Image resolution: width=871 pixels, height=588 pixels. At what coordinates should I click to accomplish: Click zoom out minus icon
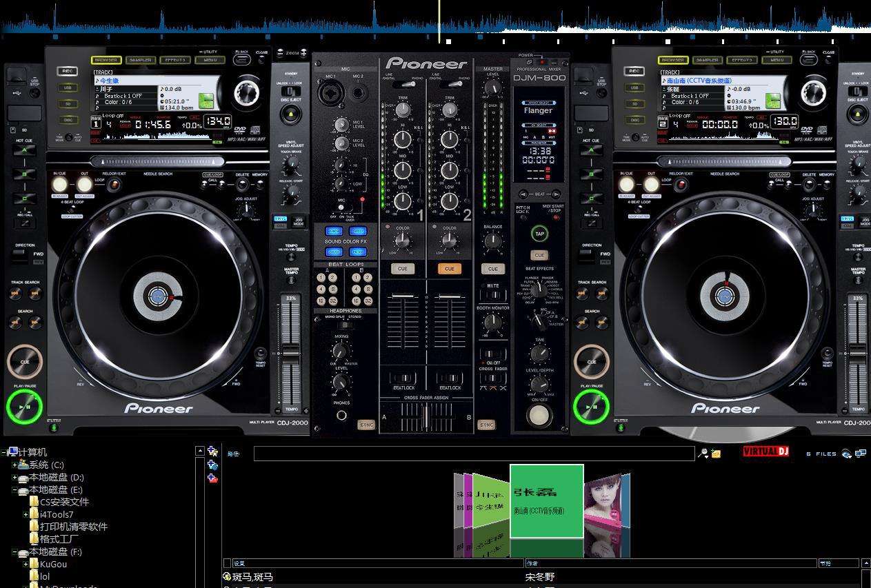point(280,52)
